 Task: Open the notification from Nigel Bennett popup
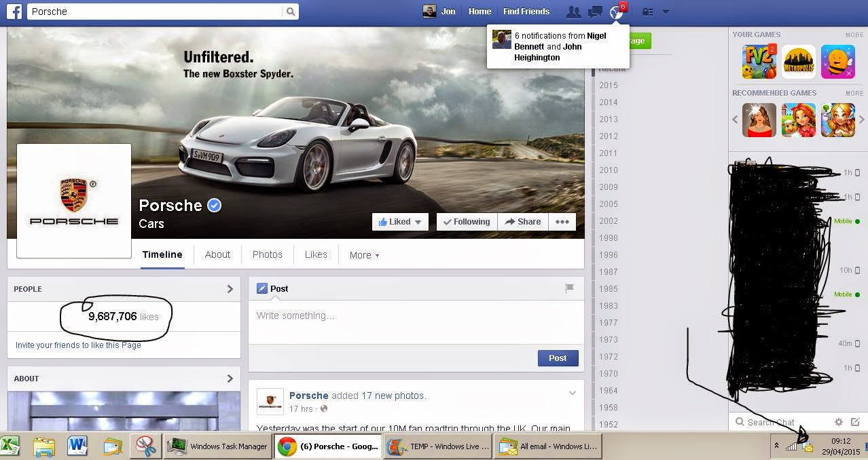pyautogui.click(x=558, y=46)
